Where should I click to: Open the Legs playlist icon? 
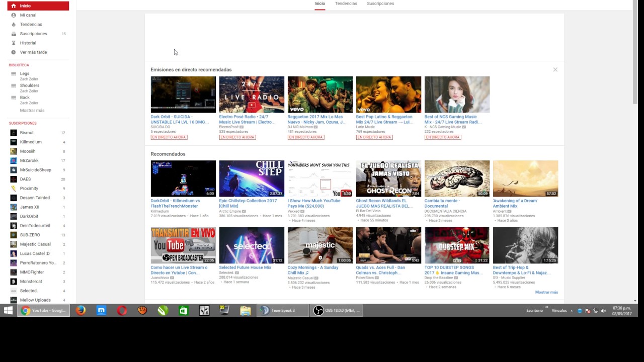pyautogui.click(x=14, y=74)
